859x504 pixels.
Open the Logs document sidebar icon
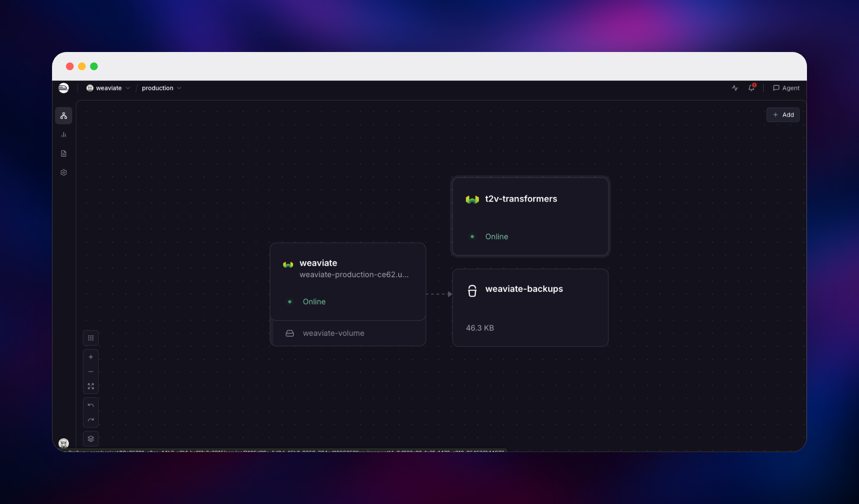click(64, 154)
